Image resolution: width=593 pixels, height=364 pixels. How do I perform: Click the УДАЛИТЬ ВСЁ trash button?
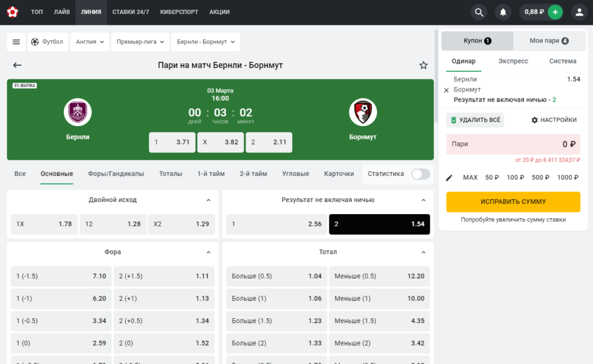click(475, 120)
